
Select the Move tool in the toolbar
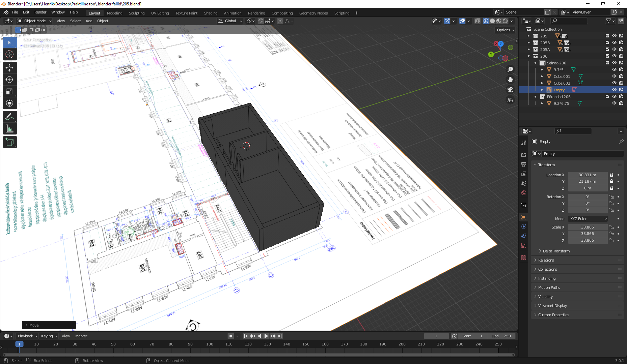[x=9, y=68]
